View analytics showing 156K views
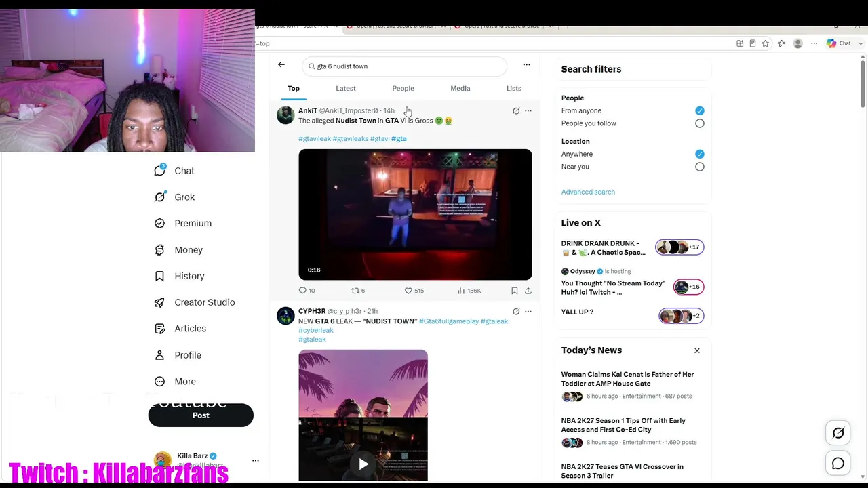 tap(469, 291)
